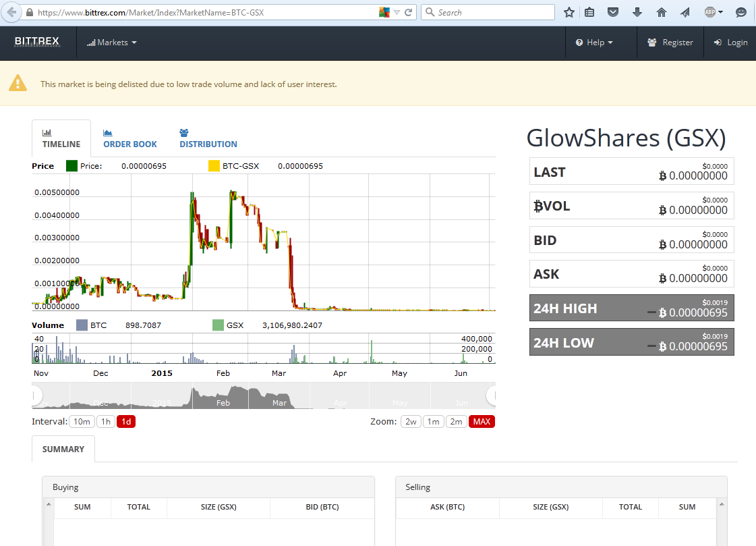Click the colorful add-on icon in address bar
The height and width of the screenshot is (546, 756).
(x=384, y=13)
